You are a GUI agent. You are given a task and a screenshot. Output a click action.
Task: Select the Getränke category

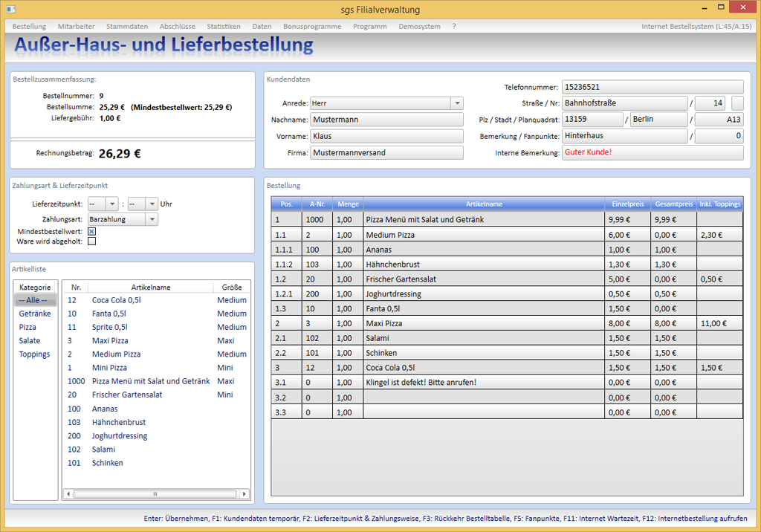click(35, 314)
